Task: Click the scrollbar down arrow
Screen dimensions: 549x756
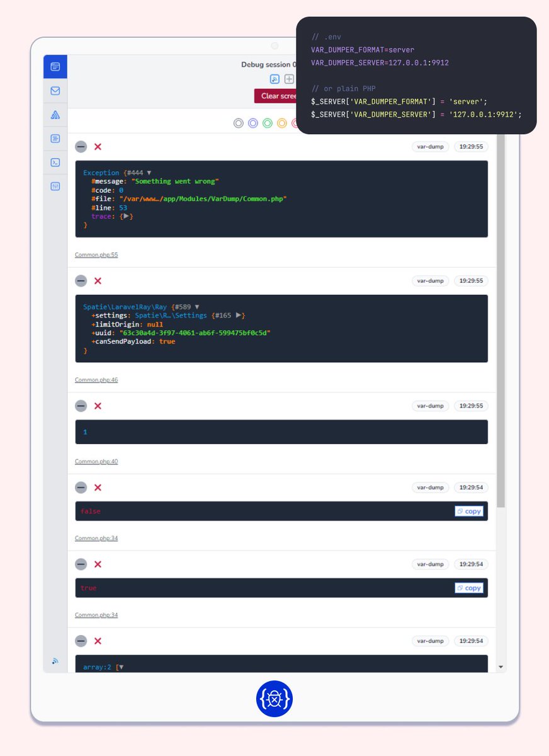Action: point(501,667)
